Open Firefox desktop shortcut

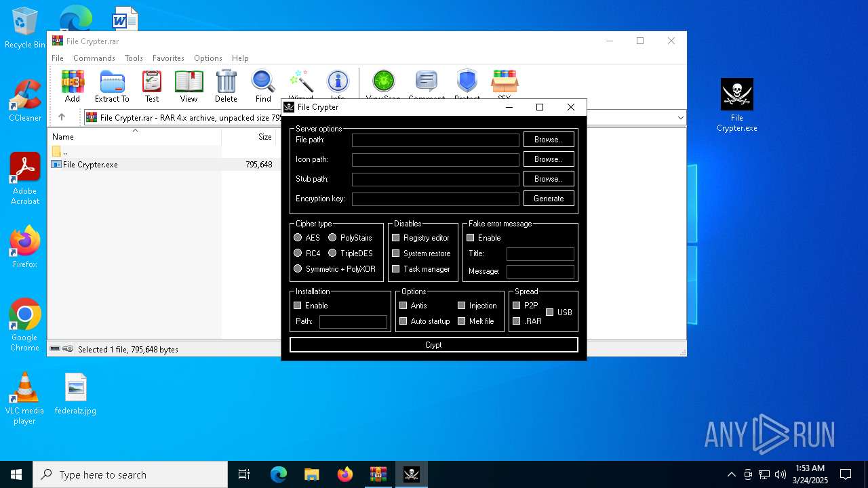24,247
